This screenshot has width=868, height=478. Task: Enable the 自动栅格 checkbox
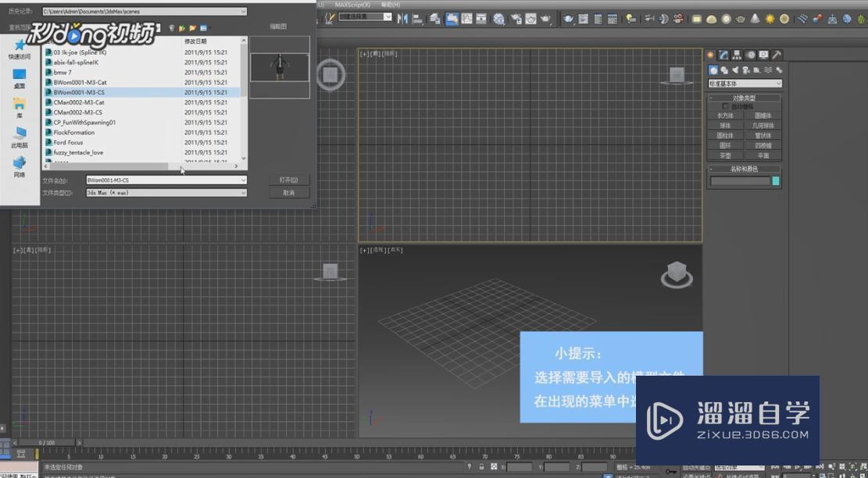pyautogui.click(x=725, y=105)
